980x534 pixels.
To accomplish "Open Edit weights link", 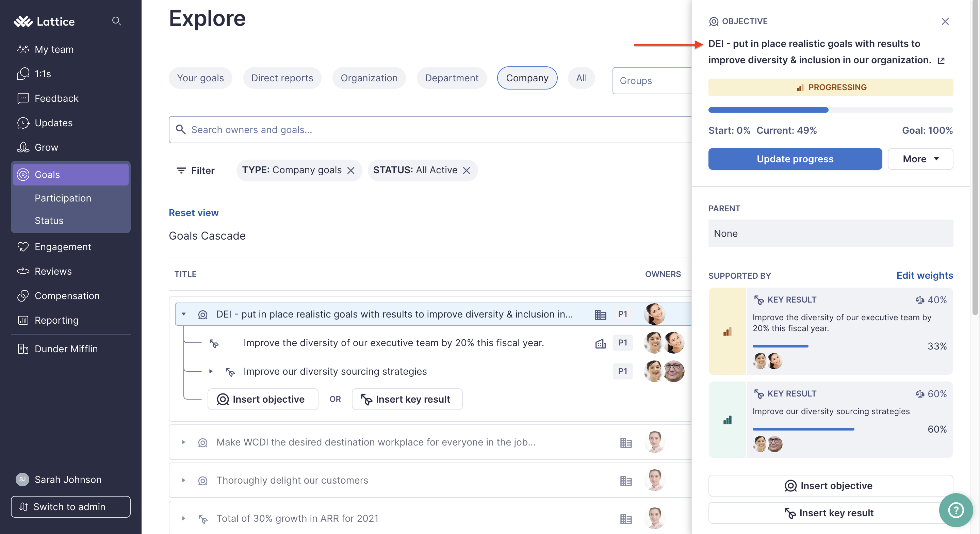I will (x=925, y=275).
